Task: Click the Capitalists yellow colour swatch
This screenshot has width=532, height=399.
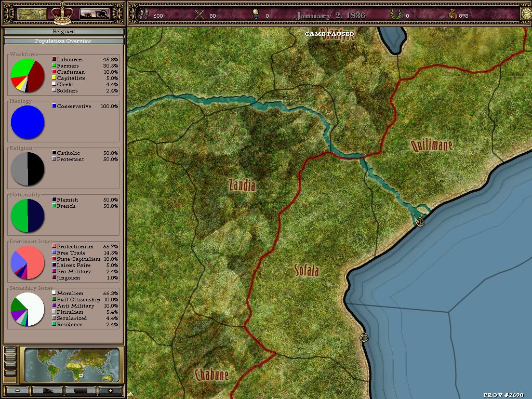Action: pos(54,78)
